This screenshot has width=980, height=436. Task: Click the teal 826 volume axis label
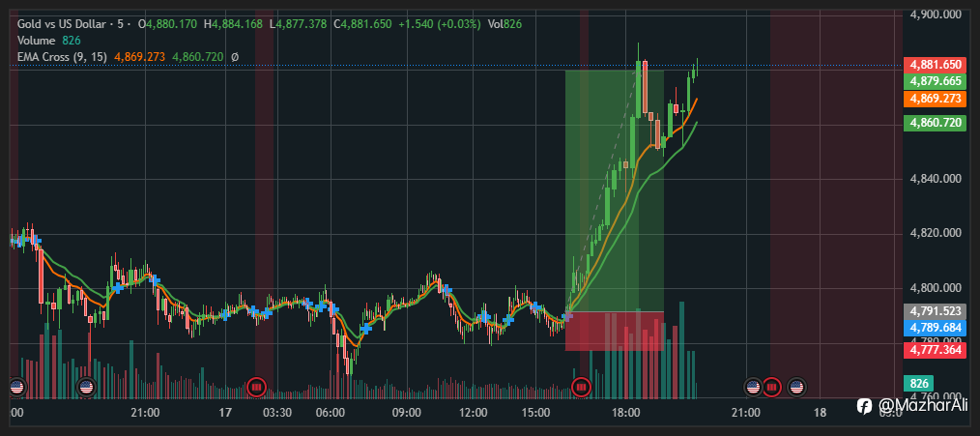point(919,384)
